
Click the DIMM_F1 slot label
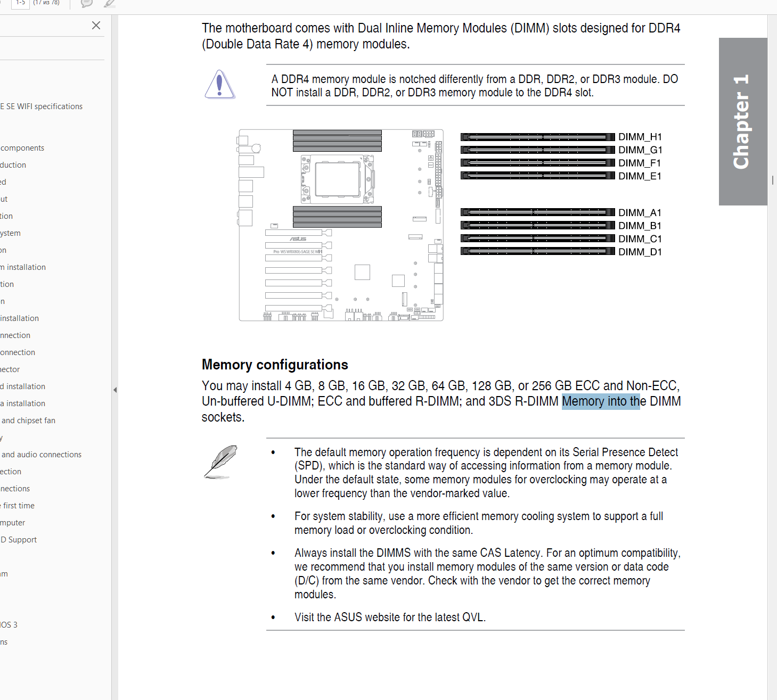tap(640, 163)
